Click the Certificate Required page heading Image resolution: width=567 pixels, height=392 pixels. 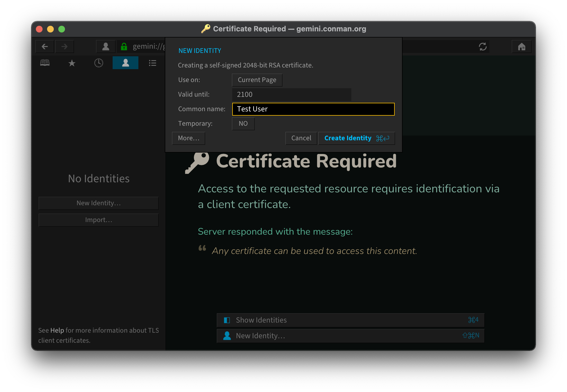(306, 162)
